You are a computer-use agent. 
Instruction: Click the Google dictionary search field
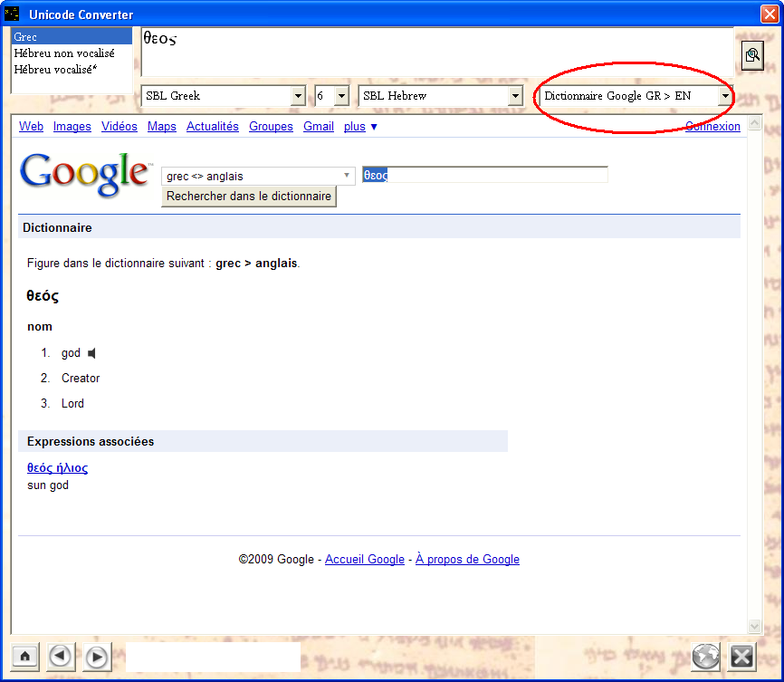pos(485,175)
